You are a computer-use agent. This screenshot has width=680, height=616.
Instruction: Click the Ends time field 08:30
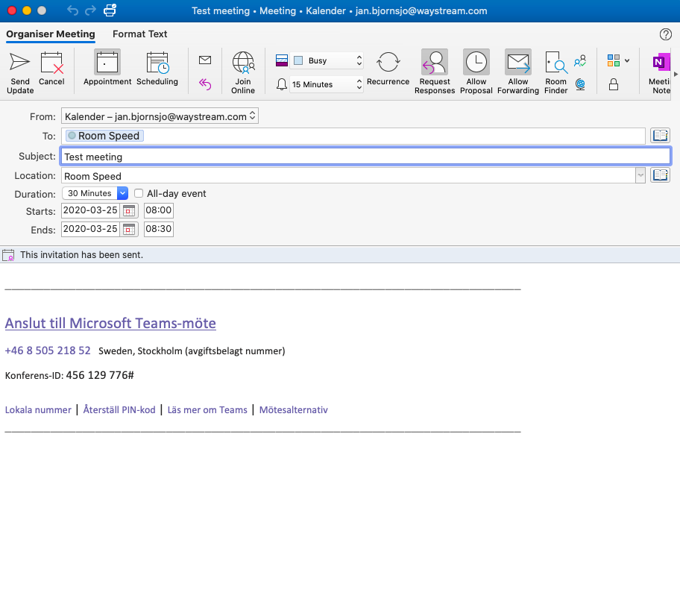pos(159,229)
